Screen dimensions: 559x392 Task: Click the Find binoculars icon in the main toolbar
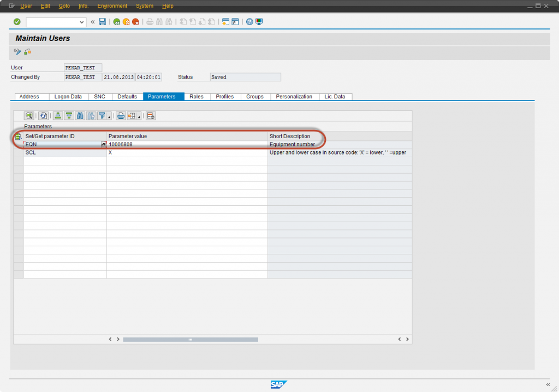[x=159, y=22]
